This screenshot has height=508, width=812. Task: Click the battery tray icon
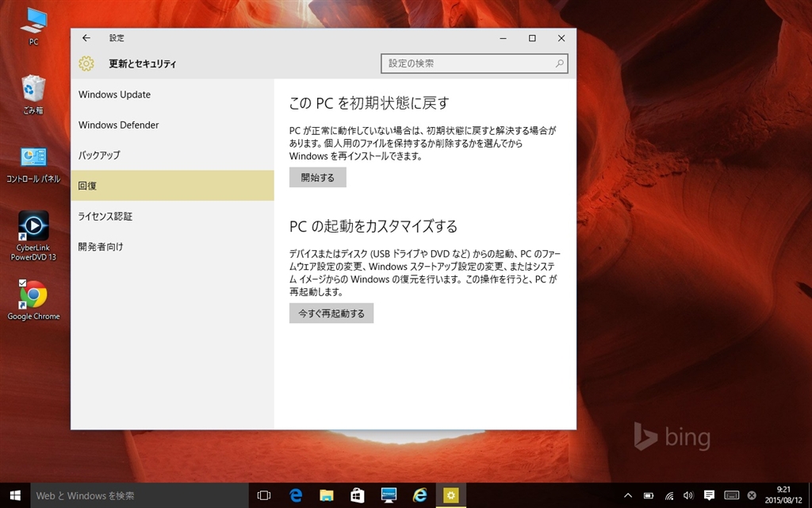coord(649,495)
